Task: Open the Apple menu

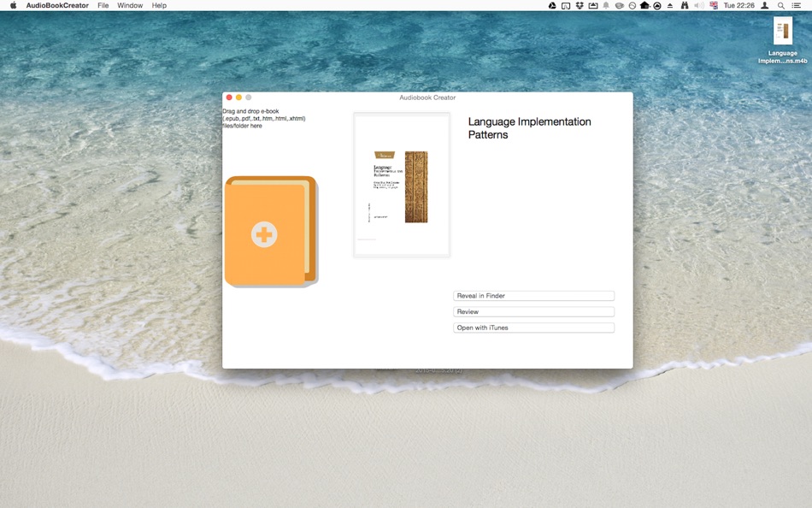Action: pos(14,5)
